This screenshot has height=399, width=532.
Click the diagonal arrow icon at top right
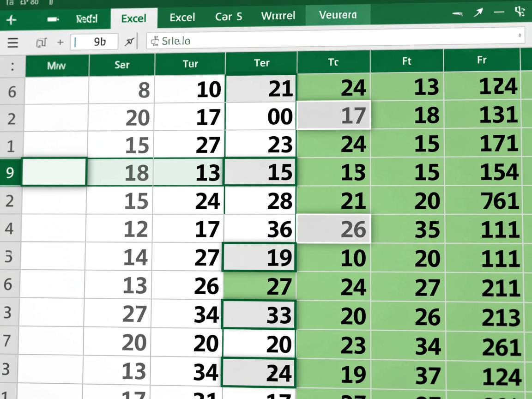[x=478, y=13]
